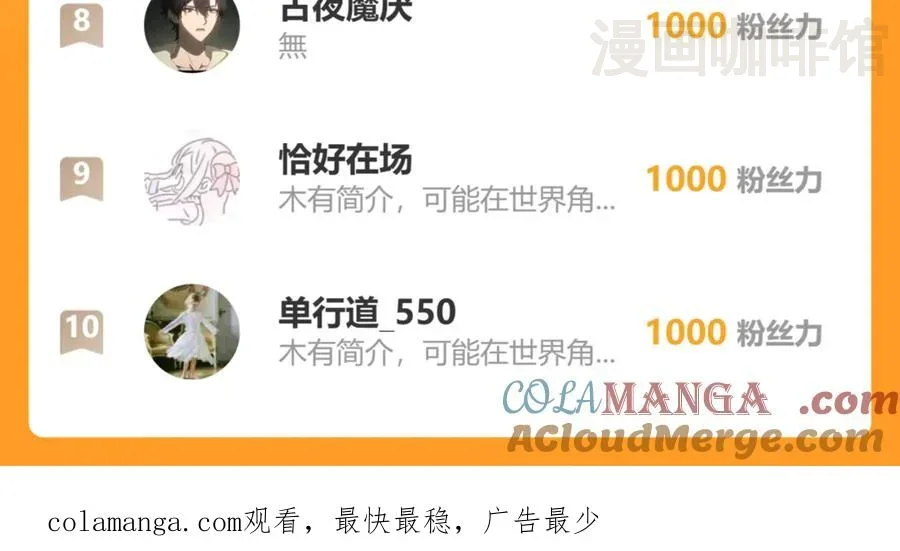Viewport: 900px width, 551px height.
Task: Open the dark-haired avatar of the rank 8 user
Action: 192,33
